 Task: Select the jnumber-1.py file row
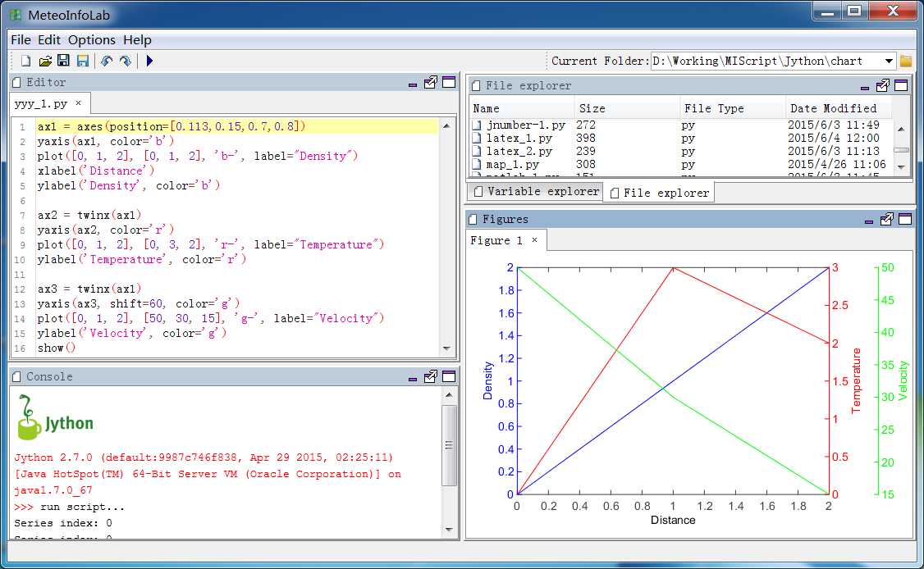pyautogui.click(x=681, y=125)
